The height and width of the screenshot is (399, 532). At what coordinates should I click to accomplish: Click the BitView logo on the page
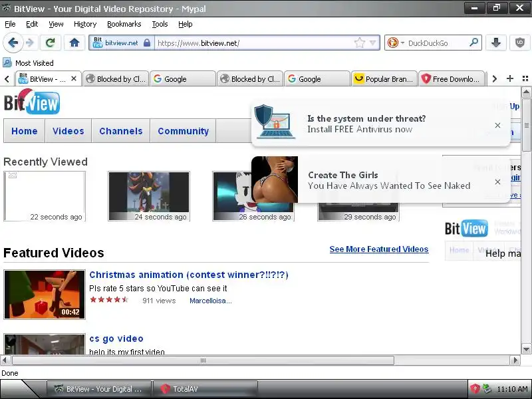[x=32, y=102]
